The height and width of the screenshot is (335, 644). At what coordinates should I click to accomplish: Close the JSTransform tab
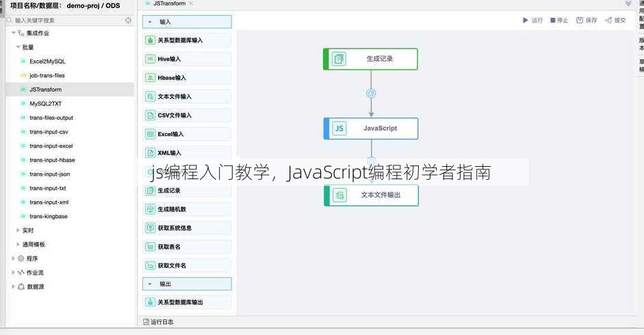tap(191, 3)
